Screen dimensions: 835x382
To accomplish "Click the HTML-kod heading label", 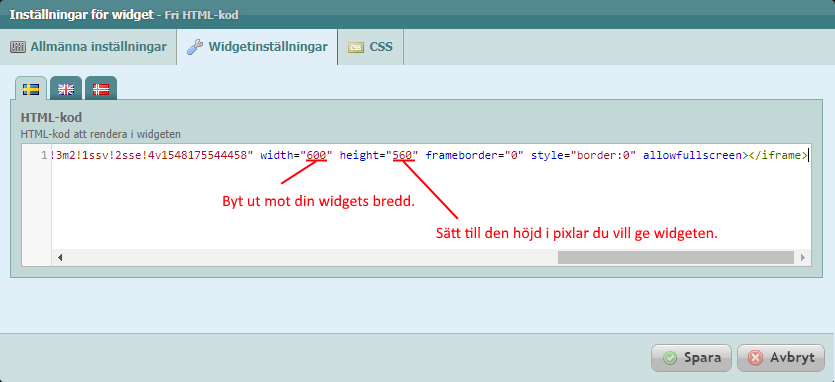I will click(51, 117).
